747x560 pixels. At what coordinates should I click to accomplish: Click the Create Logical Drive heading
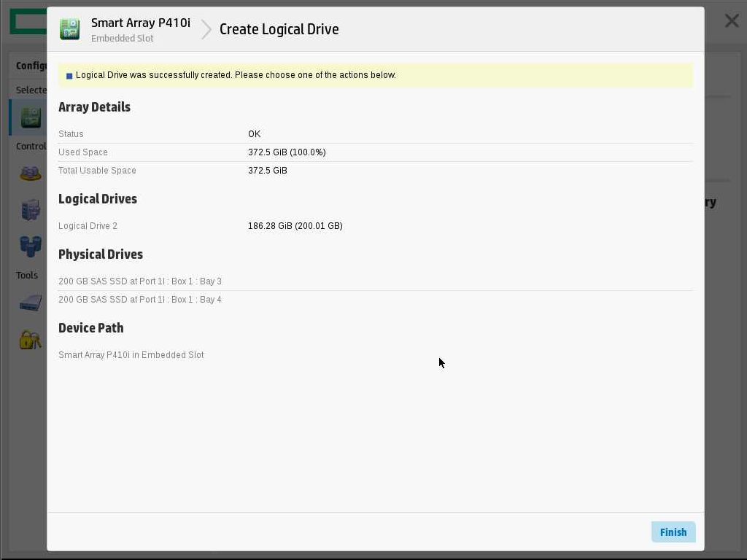(x=279, y=29)
